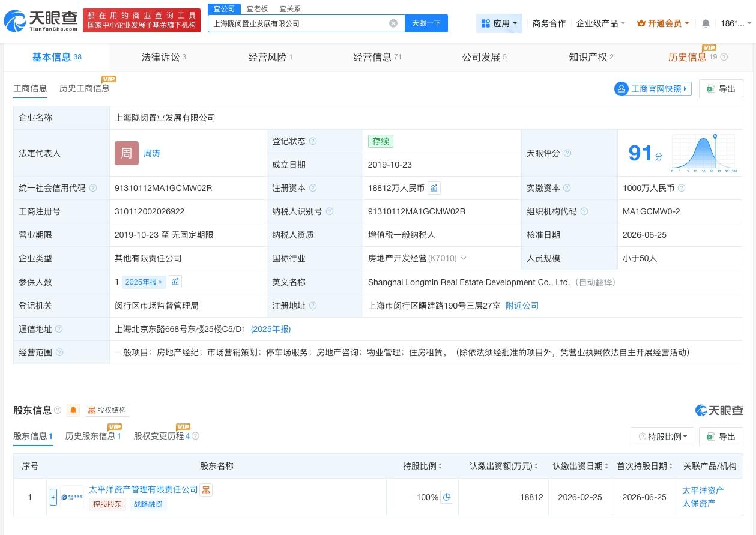Open legal representative 周涛 link
Viewport: 756px width, 535px height.
152,153
